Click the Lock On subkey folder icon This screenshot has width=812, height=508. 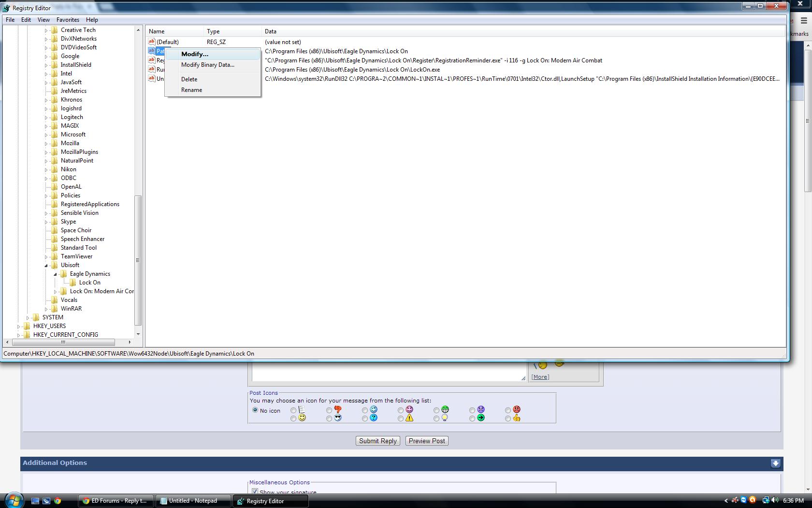click(x=72, y=283)
